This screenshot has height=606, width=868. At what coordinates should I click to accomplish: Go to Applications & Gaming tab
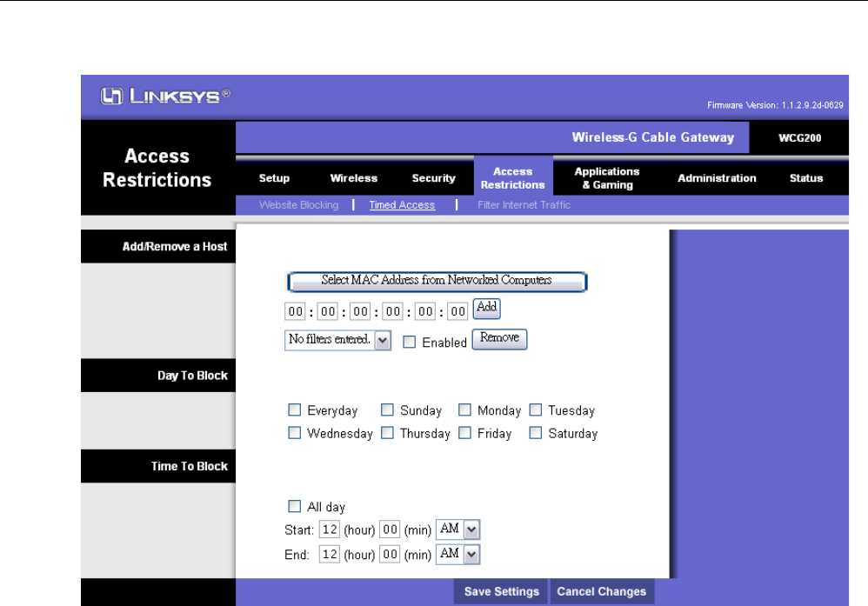click(x=607, y=178)
